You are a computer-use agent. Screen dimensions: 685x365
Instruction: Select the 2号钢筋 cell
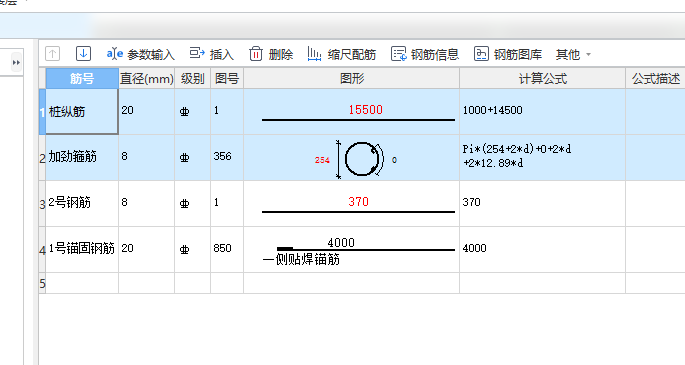[82, 203]
